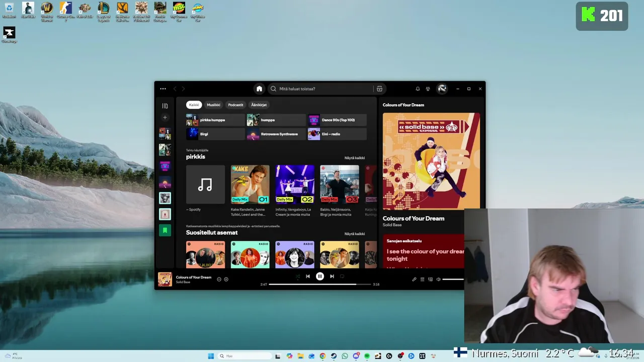This screenshot has height=362, width=644.
Task: Open the Solid Base artist link under the title
Action: [392, 225]
